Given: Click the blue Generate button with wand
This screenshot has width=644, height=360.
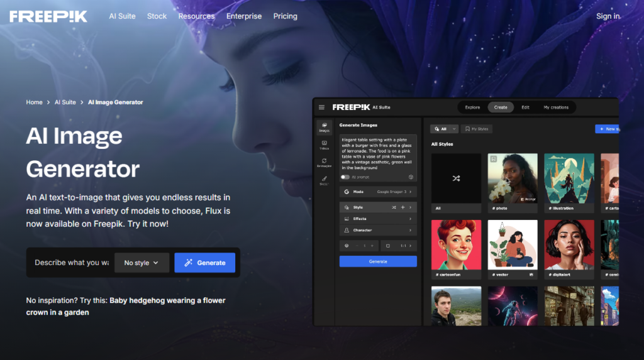Looking at the screenshot, I should tap(204, 263).
